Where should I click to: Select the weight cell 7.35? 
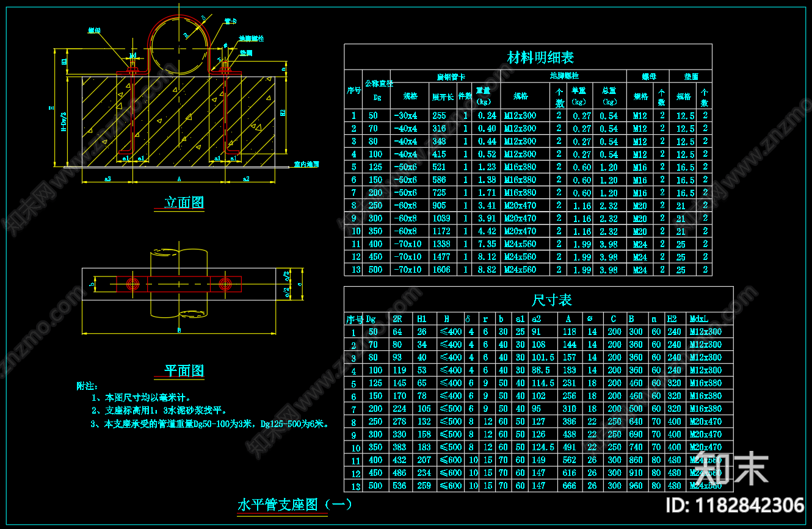pos(487,243)
